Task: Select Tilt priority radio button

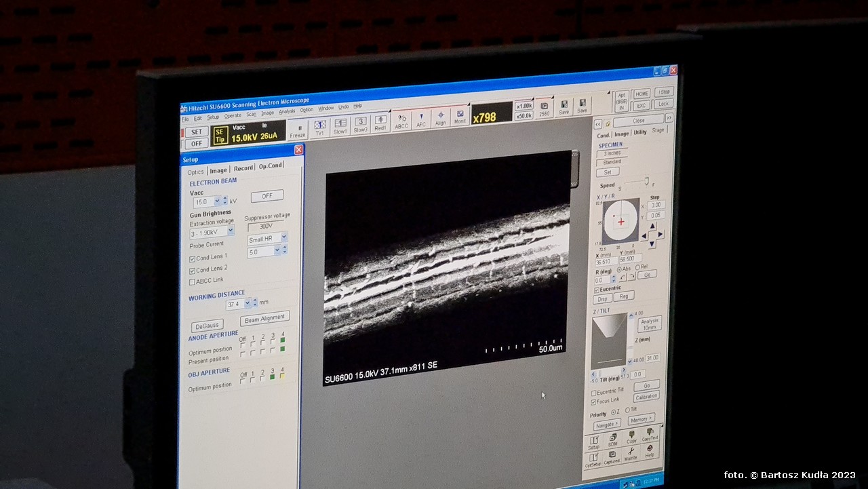Action: tap(627, 410)
